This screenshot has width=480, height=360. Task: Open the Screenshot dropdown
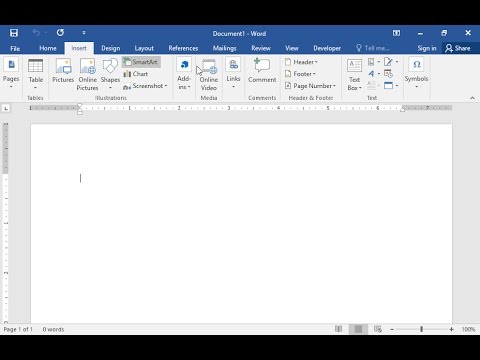(145, 86)
